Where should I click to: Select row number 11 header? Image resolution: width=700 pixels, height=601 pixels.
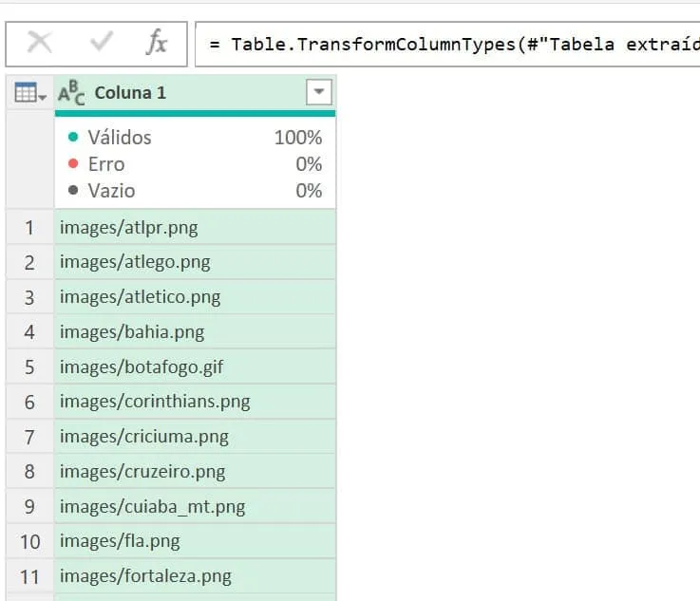point(29,576)
